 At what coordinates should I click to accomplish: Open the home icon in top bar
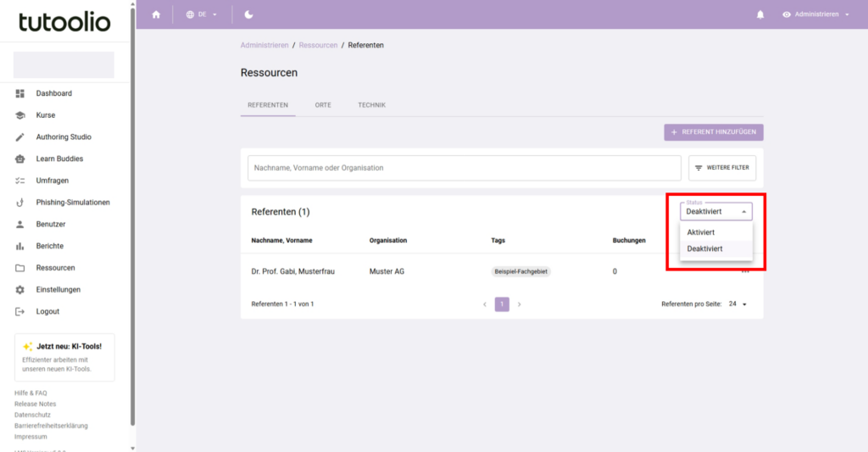click(x=156, y=14)
